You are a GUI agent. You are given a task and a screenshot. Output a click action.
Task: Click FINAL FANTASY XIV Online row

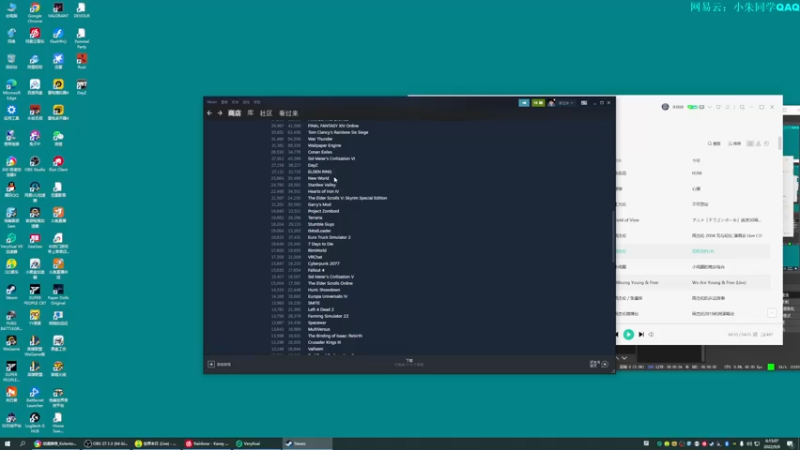(x=333, y=126)
